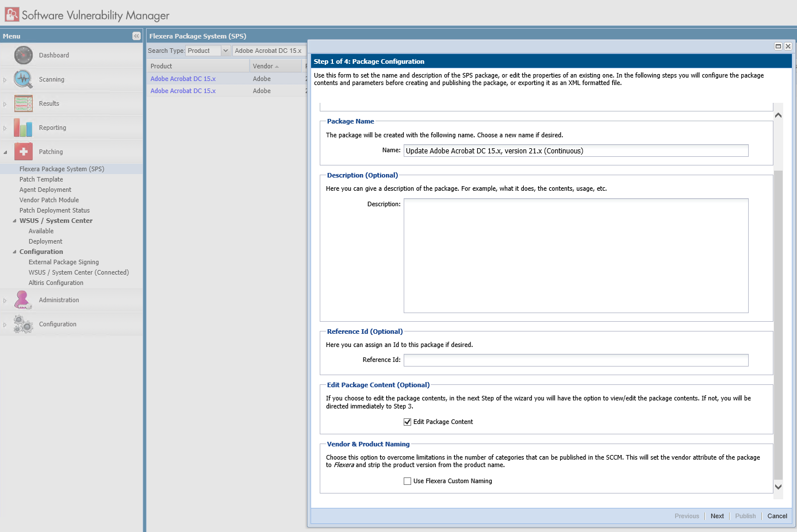Sort by the Vendor column header

tap(275, 66)
